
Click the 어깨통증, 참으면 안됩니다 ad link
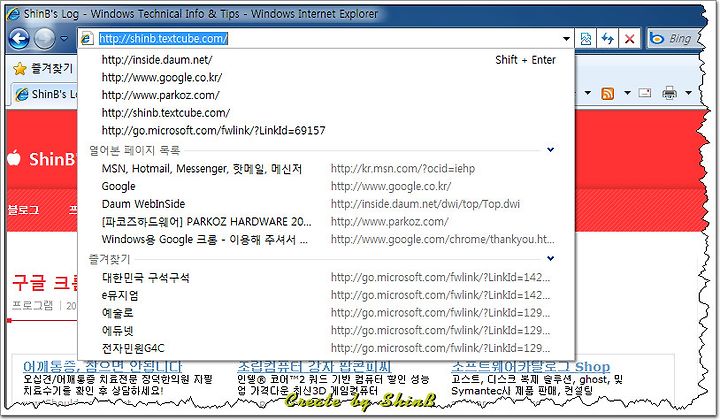click(102, 367)
